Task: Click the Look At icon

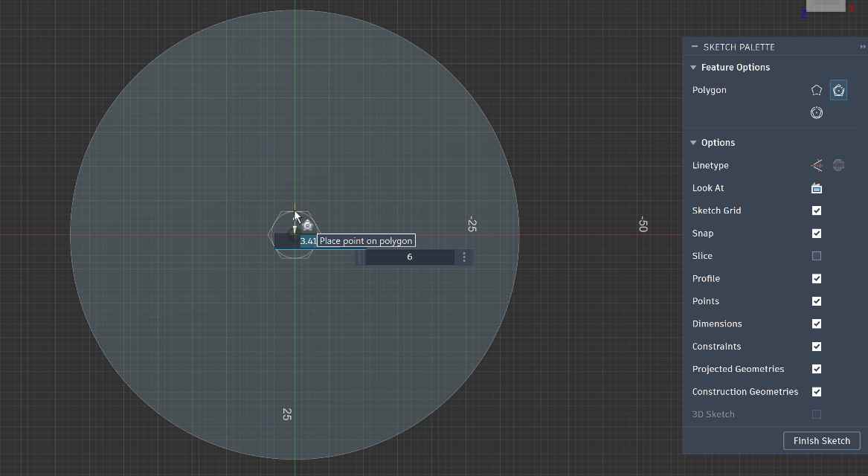Action: click(x=817, y=188)
